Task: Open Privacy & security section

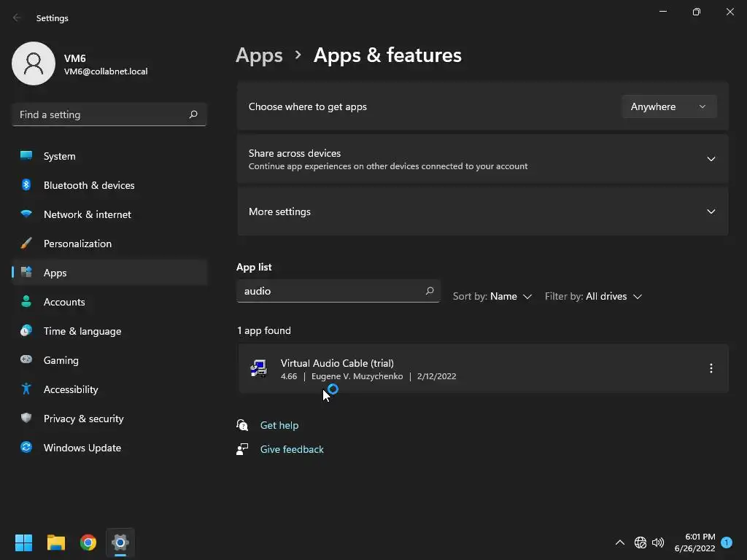Action: (x=83, y=419)
